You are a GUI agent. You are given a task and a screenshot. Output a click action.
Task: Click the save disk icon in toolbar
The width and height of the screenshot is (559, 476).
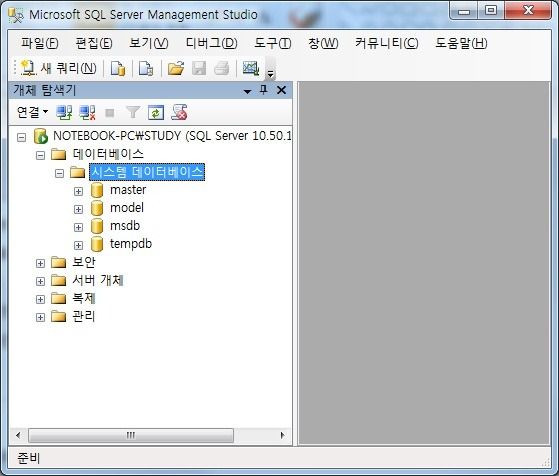[199, 68]
